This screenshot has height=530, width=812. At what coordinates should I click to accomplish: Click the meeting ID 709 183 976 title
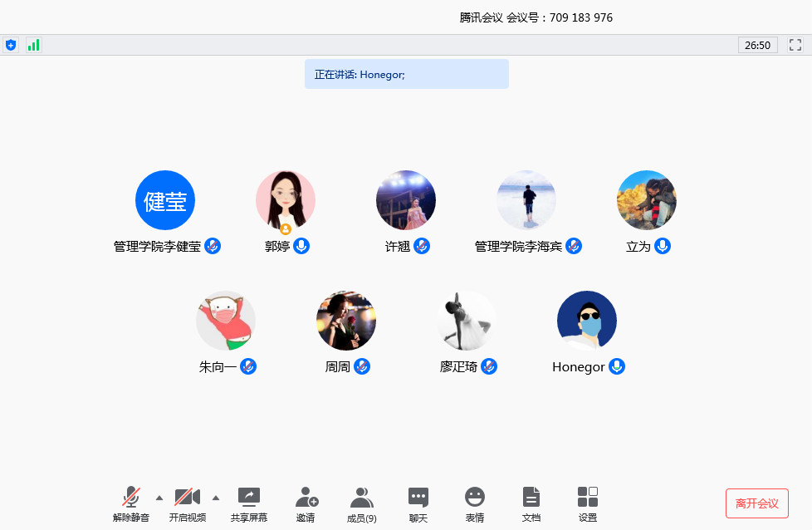[536, 17]
